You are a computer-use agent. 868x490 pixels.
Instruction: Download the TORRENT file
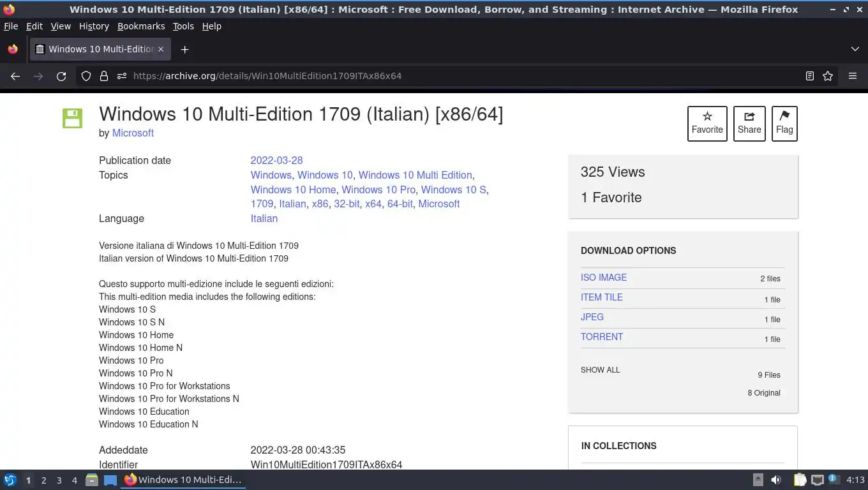pyautogui.click(x=602, y=337)
